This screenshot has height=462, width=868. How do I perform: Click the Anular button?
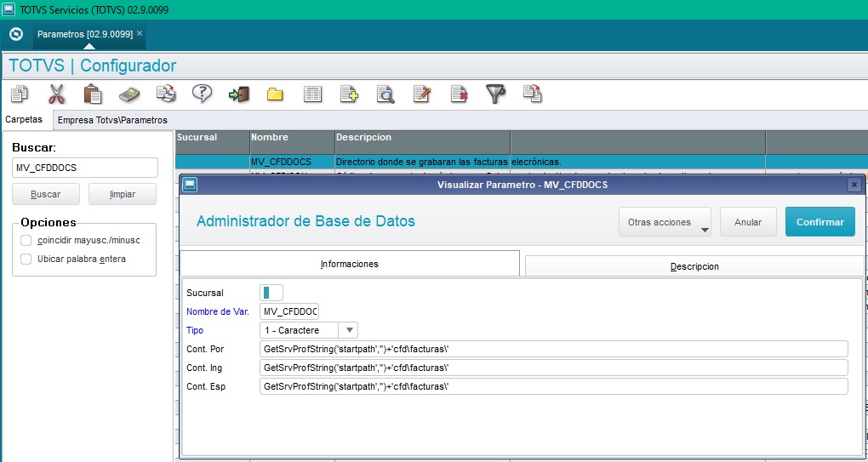pos(748,222)
